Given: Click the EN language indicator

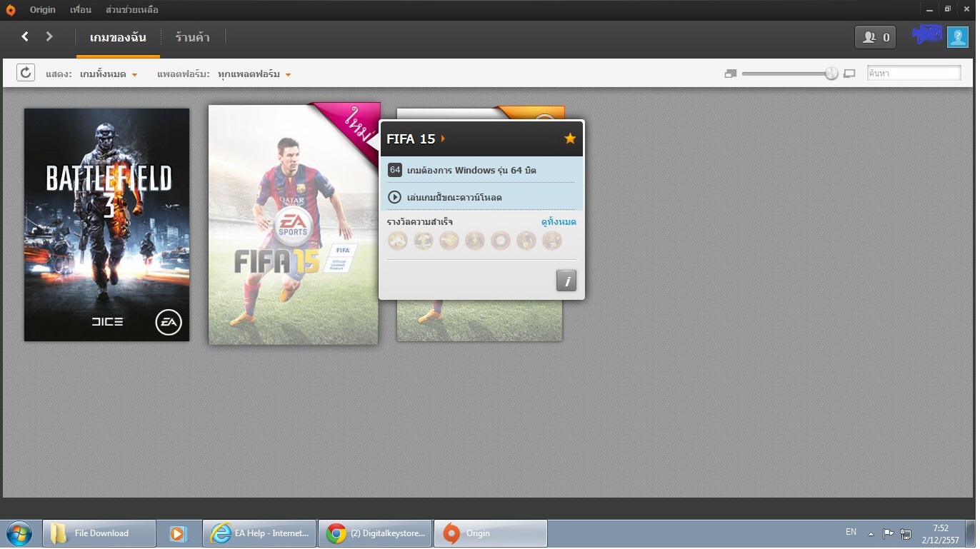Looking at the screenshot, I should point(851,532).
